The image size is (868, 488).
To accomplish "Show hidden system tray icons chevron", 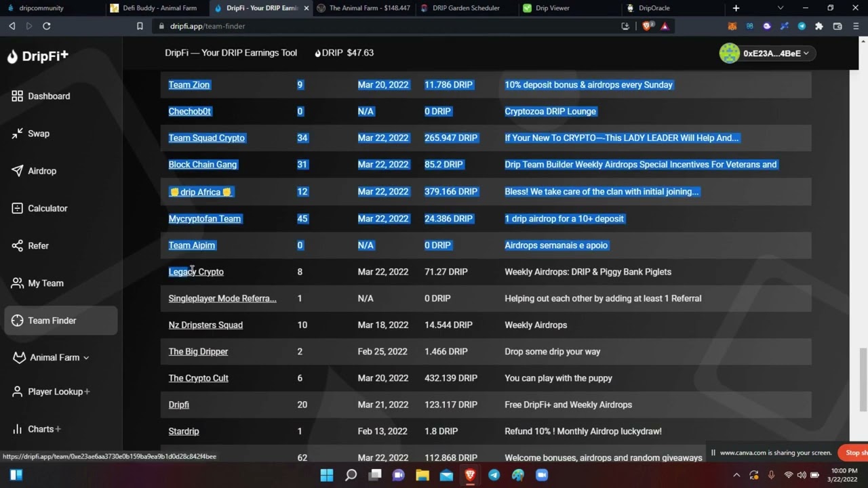I will coord(736,475).
